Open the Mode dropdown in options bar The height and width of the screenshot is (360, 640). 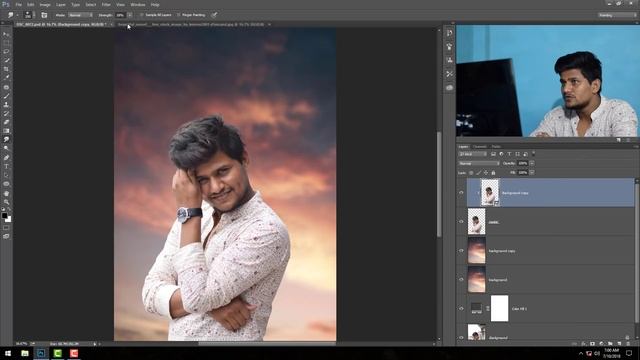tap(80, 15)
